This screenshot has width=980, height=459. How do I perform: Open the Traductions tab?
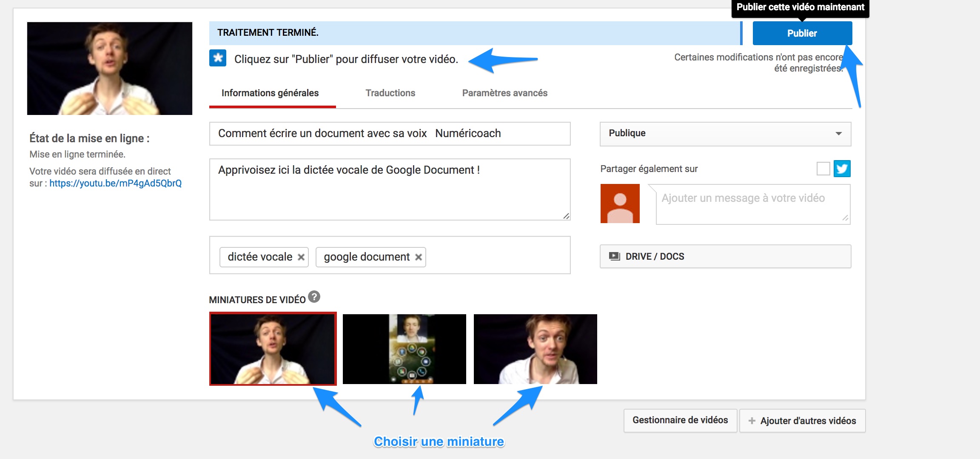coord(390,93)
